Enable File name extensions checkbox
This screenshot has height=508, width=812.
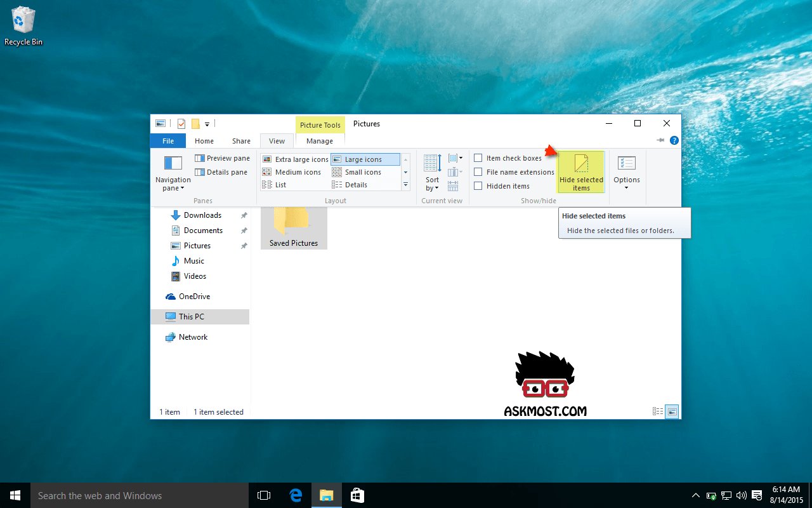pyautogui.click(x=478, y=172)
